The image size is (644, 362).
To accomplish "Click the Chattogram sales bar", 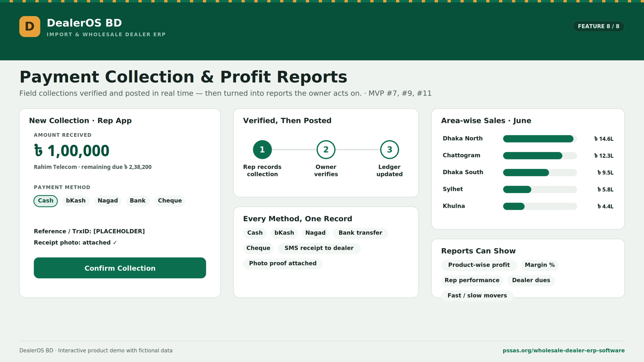I will pos(540,156).
